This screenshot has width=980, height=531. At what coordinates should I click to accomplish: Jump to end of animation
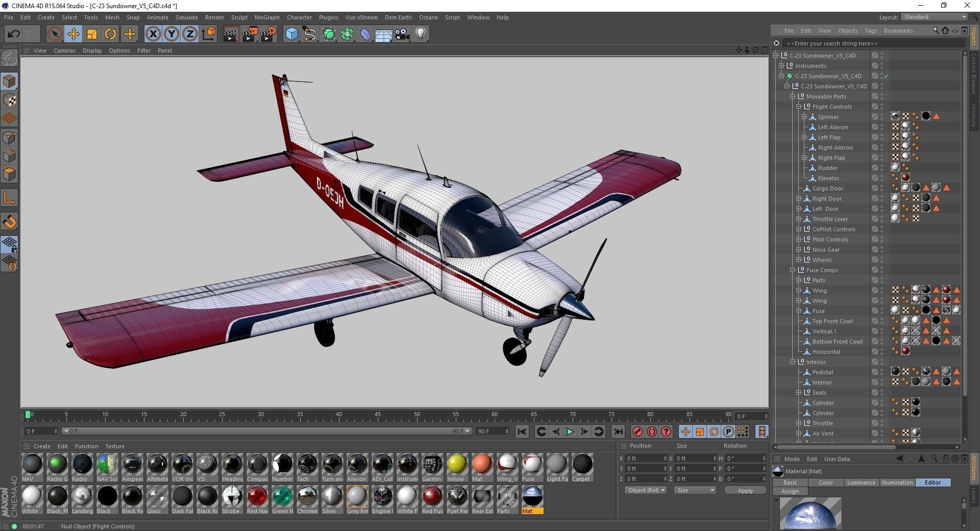tap(618, 432)
